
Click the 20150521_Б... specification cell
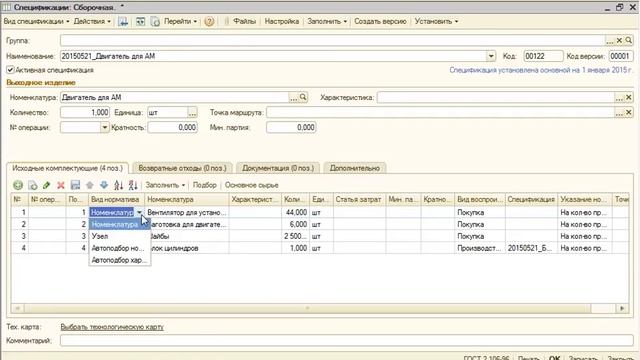(x=531, y=248)
